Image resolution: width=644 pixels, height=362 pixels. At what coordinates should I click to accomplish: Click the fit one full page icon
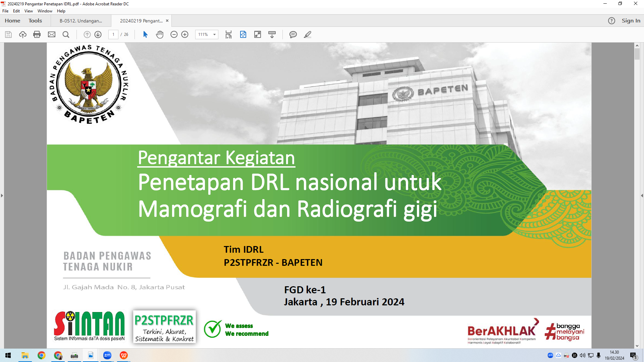pyautogui.click(x=243, y=35)
